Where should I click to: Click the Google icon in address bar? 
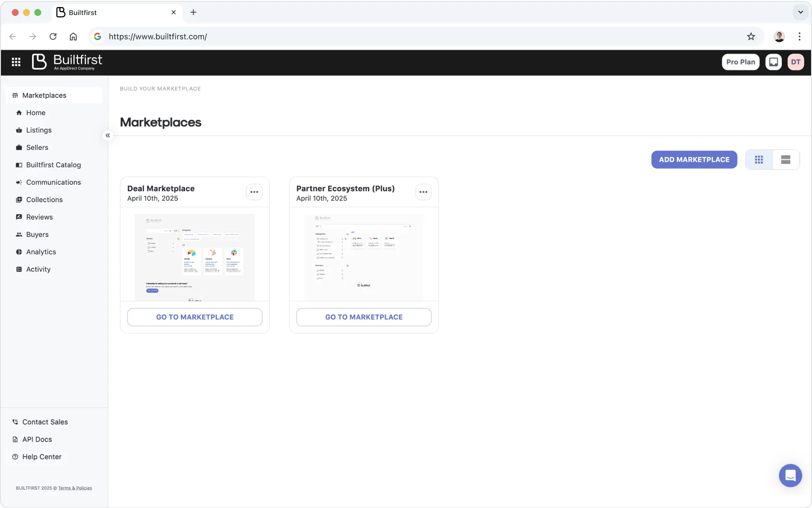pyautogui.click(x=98, y=37)
